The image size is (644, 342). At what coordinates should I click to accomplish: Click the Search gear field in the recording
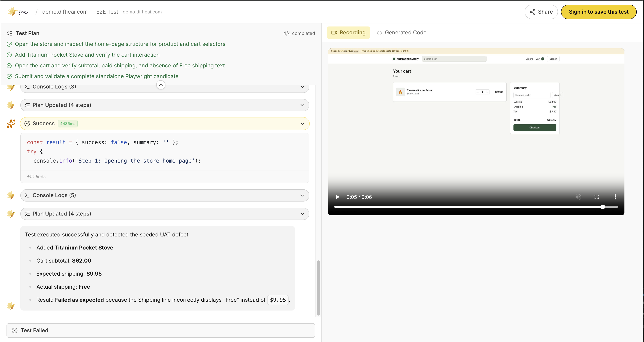coord(454,59)
